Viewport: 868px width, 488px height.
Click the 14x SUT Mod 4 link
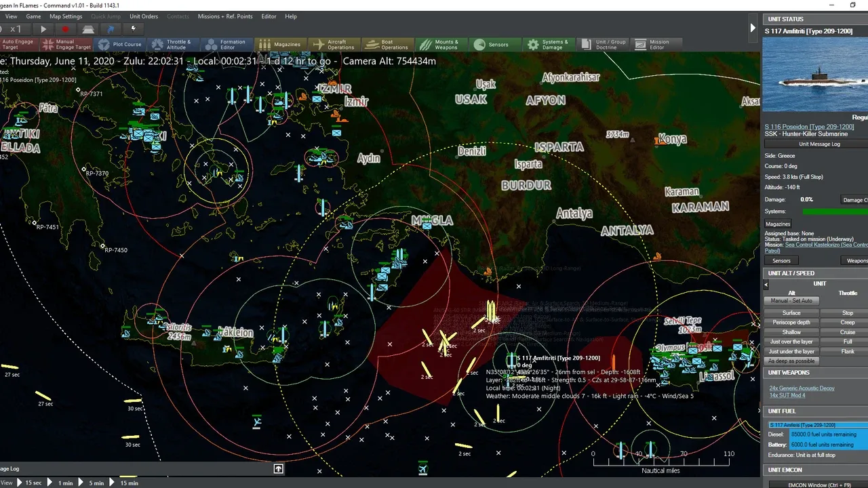click(787, 395)
